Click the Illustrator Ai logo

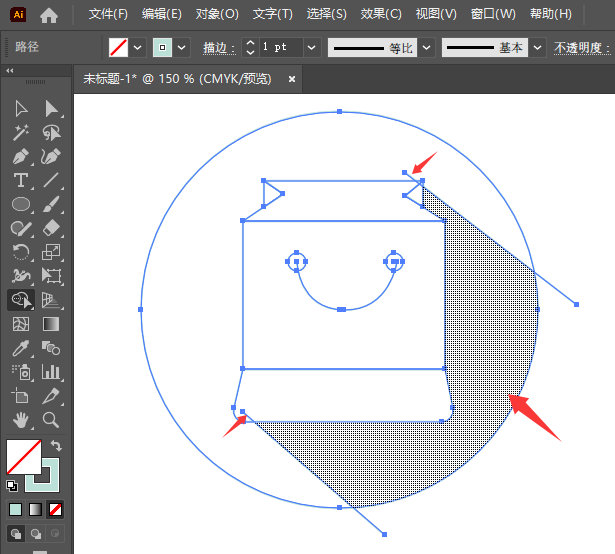coord(18,15)
